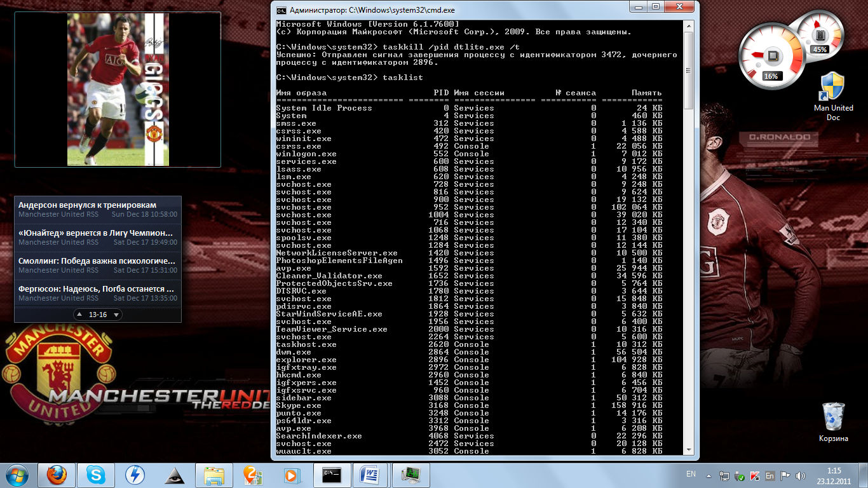Click the Память column header
This screenshot has width=868, height=488.
click(x=647, y=93)
